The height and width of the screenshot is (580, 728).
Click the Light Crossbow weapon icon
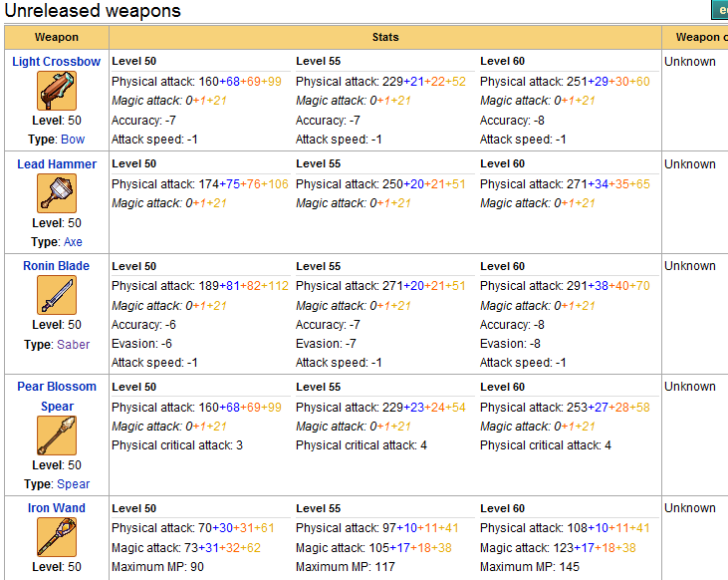tap(57, 91)
